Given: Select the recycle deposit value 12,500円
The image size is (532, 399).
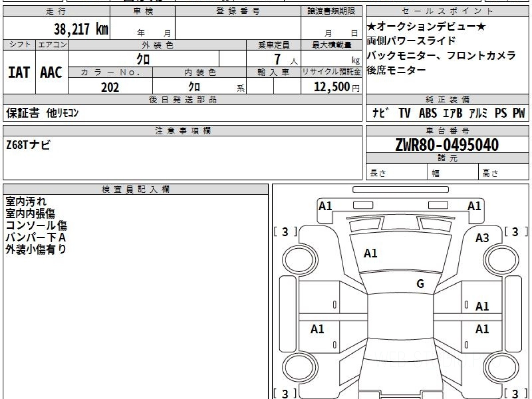Looking at the screenshot, I should (x=337, y=87).
